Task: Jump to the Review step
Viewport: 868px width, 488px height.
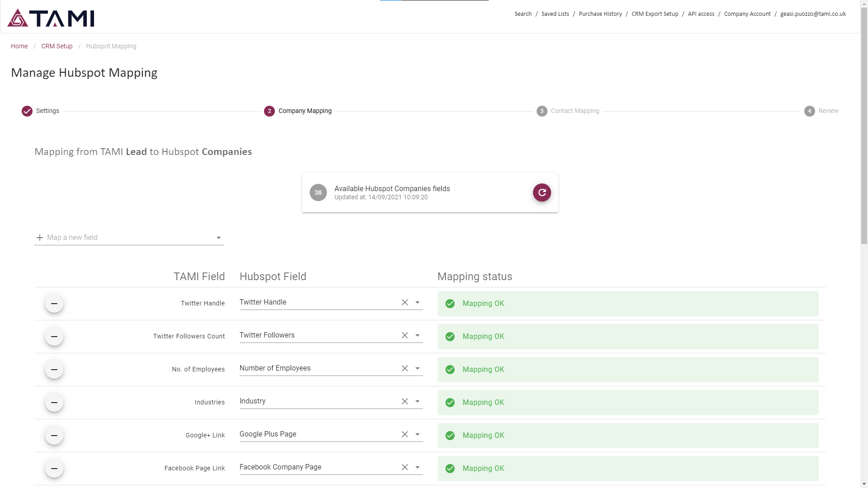Action: click(x=821, y=111)
